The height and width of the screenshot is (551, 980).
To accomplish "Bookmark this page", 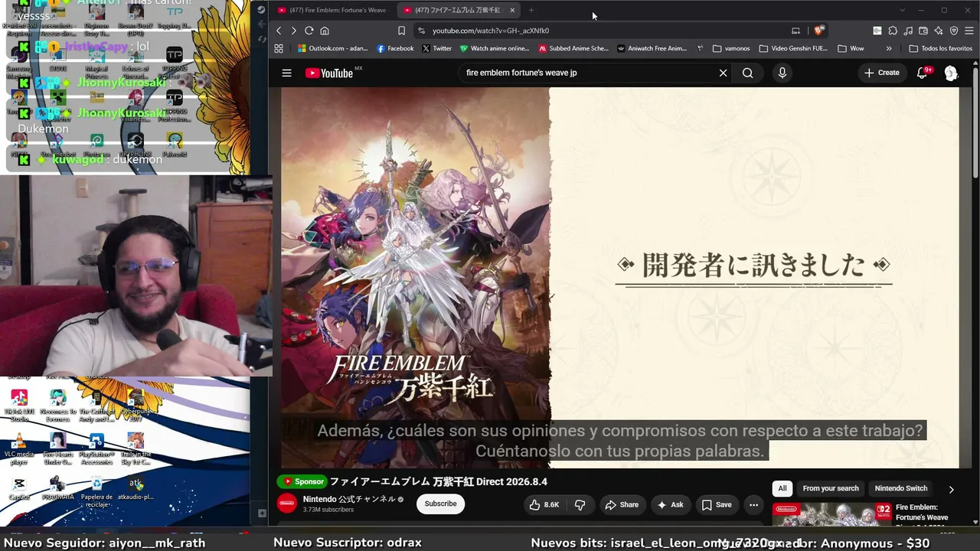I will click(401, 31).
